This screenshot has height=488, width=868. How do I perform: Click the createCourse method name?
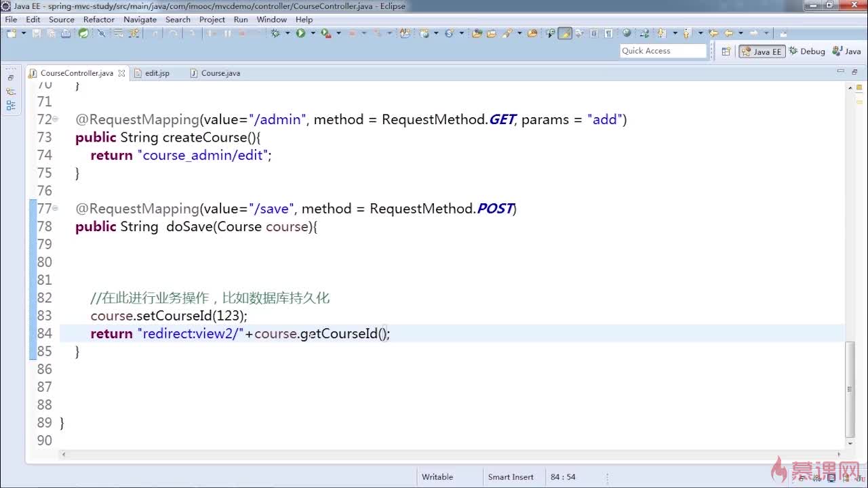coord(205,138)
